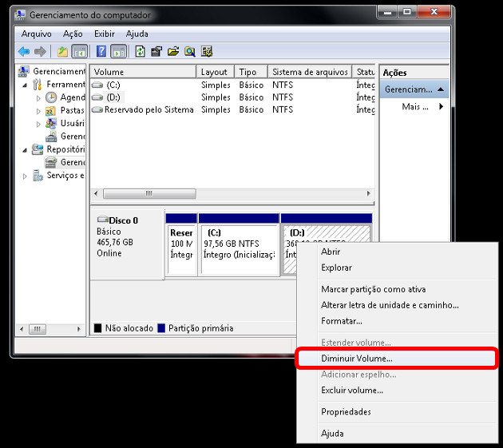Screen dimensions: 503x448
Task: Click the Serviços e tree icon
Action: click(x=38, y=175)
